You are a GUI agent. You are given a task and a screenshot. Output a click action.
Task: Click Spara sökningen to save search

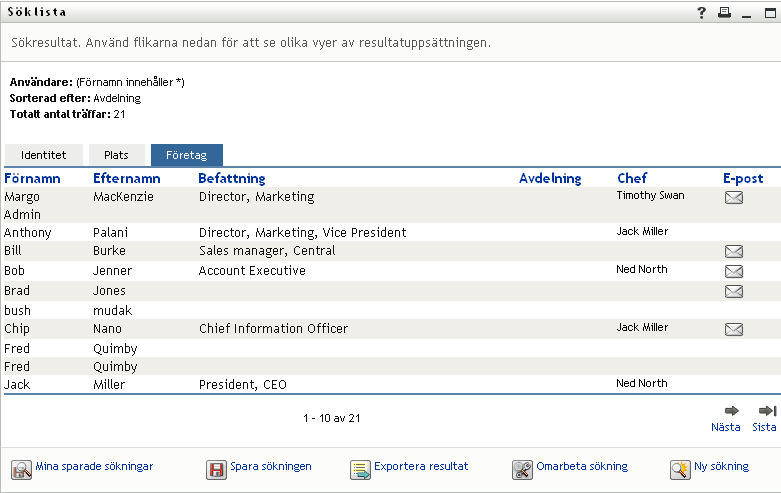(271, 466)
